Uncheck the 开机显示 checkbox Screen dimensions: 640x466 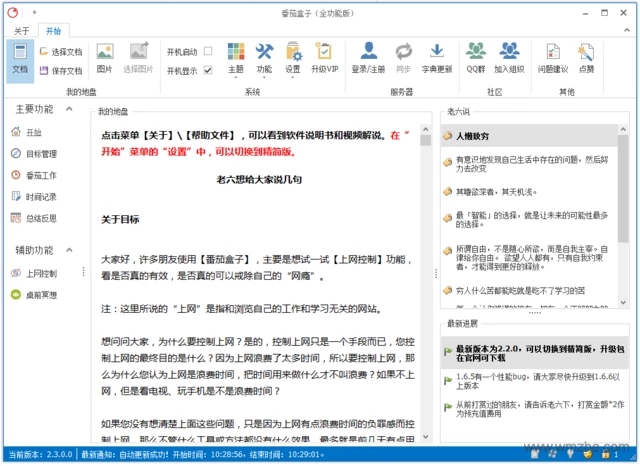[x=208, y=70]
